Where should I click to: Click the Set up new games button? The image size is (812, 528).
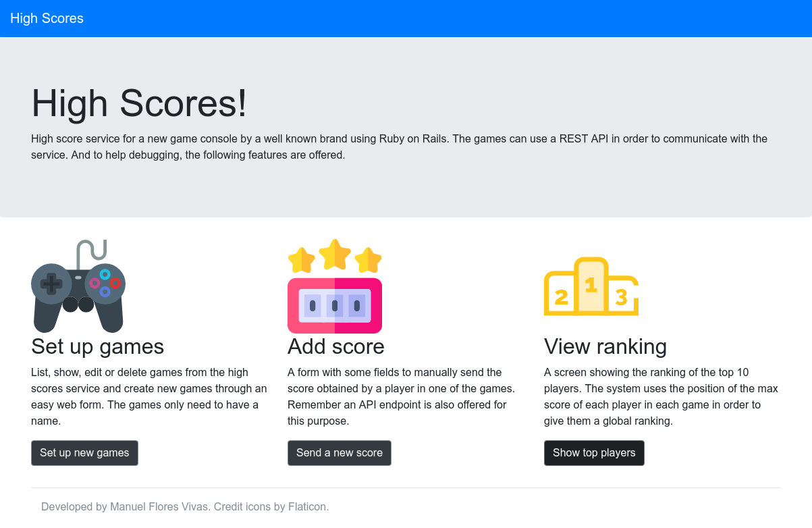click(84, 453)
